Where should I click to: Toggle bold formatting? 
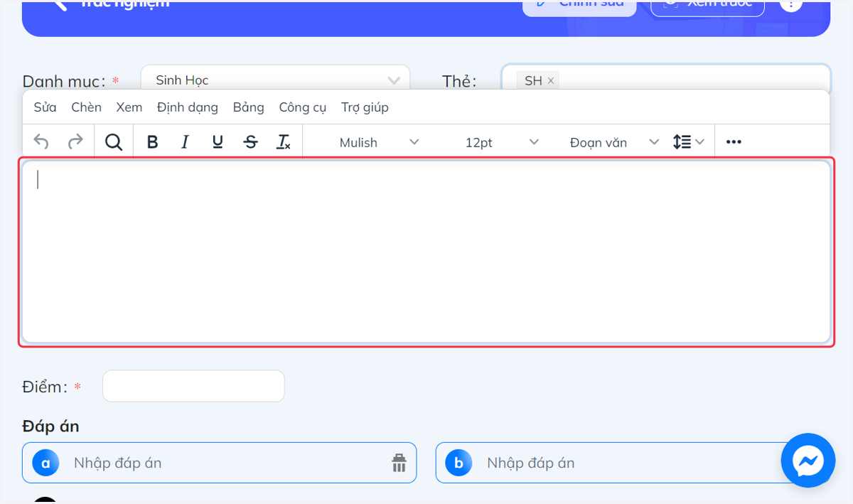click(x=152, y=142)
